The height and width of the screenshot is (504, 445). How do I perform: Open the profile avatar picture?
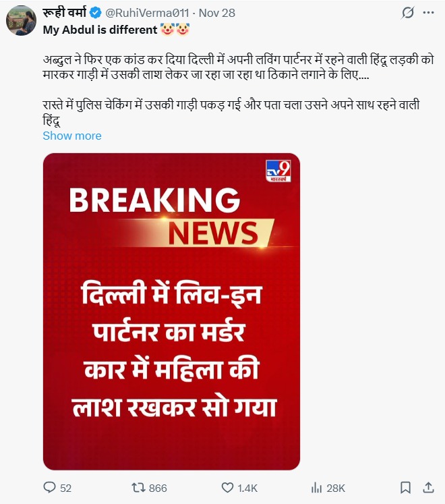point(21,20)
